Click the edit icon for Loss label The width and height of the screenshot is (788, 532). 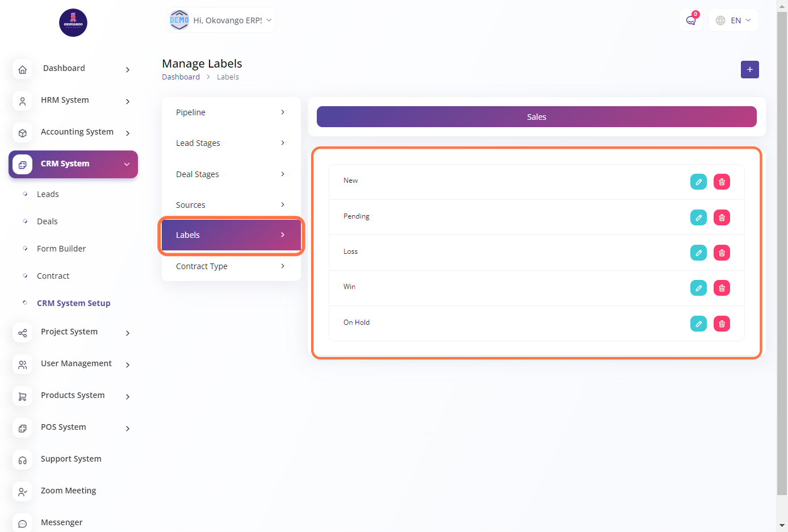[x=698, y=253]
